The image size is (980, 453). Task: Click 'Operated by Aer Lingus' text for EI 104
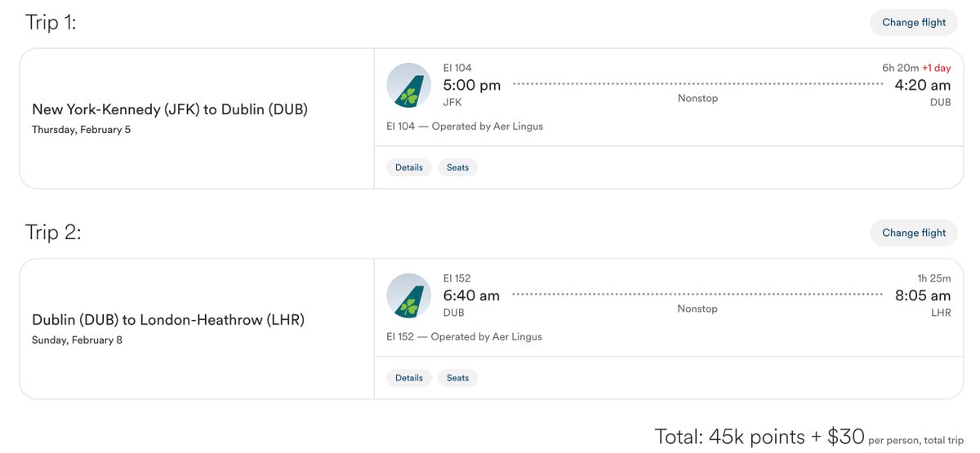pos(487,127)
